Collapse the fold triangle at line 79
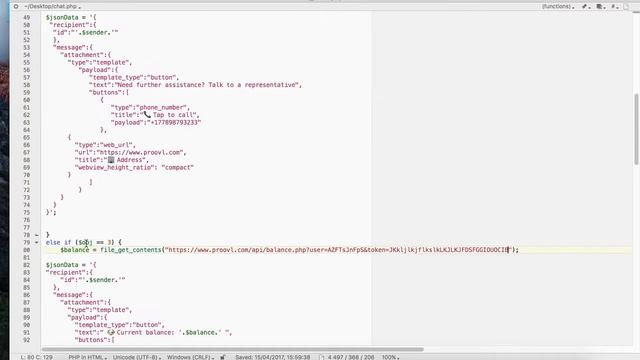This screenshot has width=640, height=360. (x=36, y=242)
